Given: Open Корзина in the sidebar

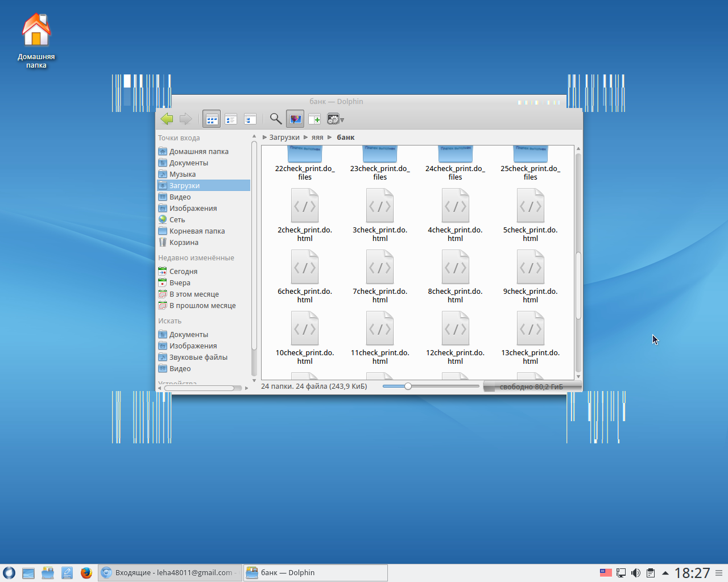Looking at the screenshot, I should [184, 243].
